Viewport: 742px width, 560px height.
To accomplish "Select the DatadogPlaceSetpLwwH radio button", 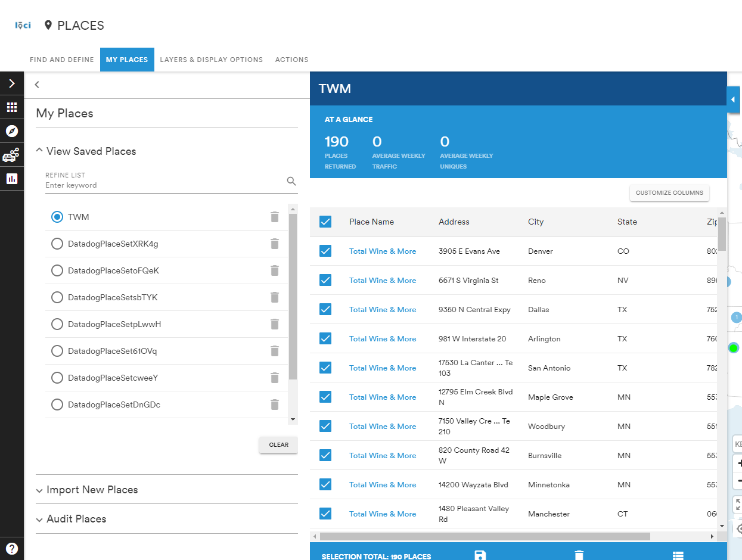I will pos(57,324).
